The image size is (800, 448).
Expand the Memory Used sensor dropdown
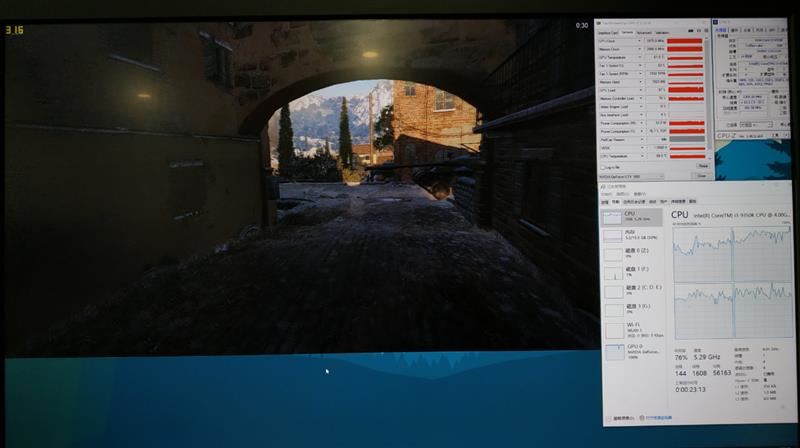click(640, 82)
